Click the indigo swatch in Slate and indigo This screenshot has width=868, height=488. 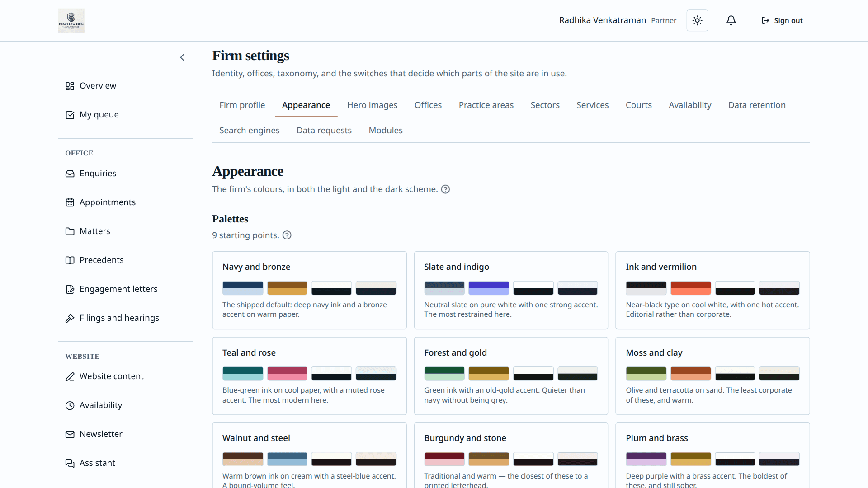pyautogui.click(x=489, y=288)
